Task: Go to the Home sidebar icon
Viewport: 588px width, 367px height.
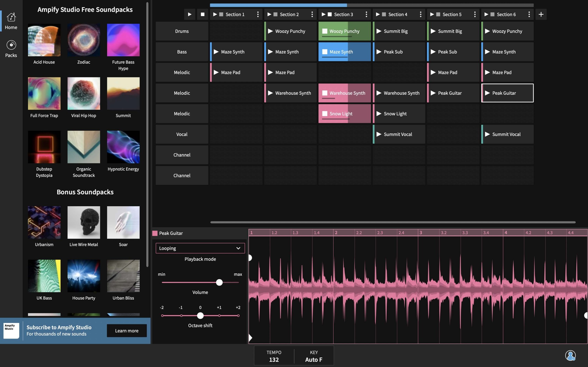Action: coord(11,21)
